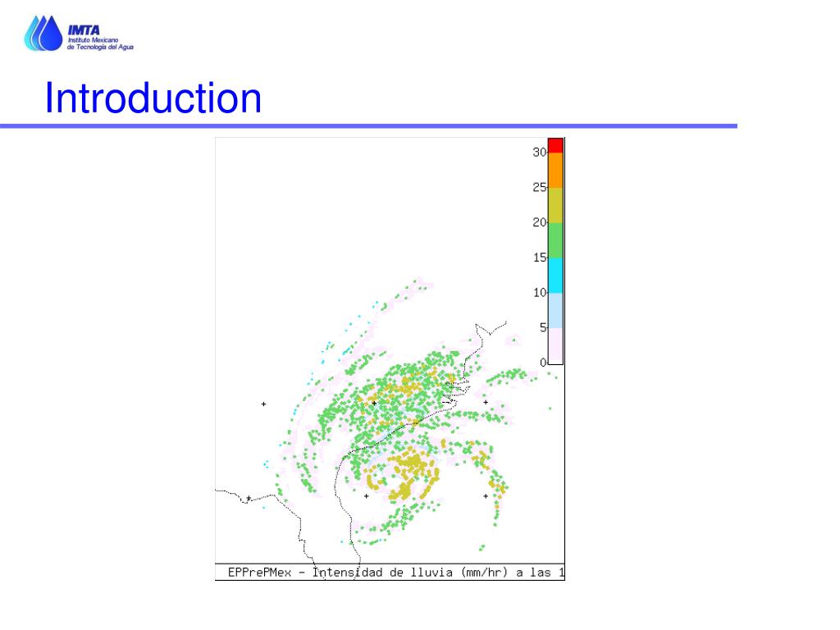Click the 'EPPrePMex' caption text
Image resolution: width=840 pixels, height=630 pixels.
(x=260, y=573)
